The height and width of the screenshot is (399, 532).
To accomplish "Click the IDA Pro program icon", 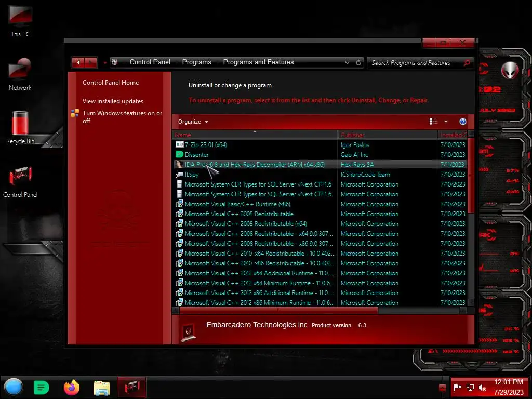I will tap(179, 165).
